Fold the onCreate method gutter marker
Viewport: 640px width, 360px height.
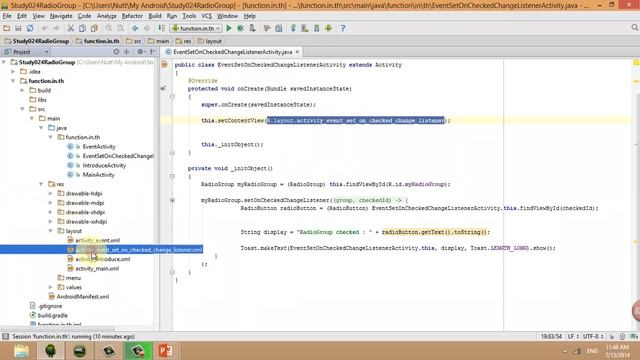172,97
